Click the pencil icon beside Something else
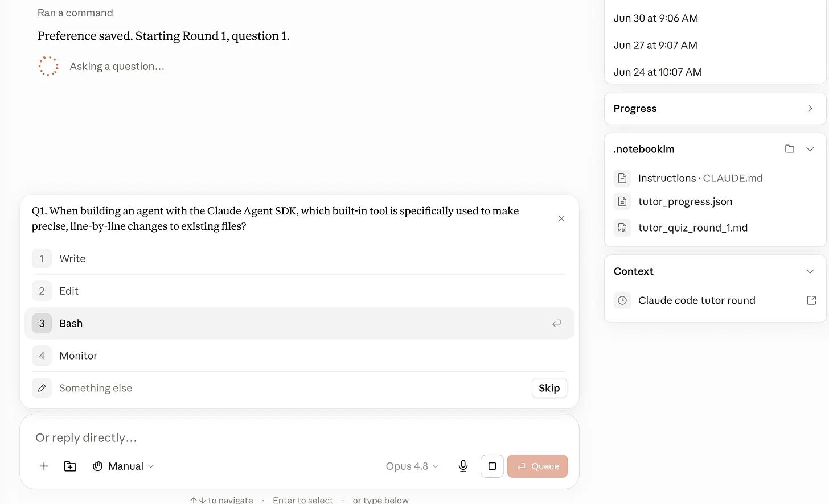The image size is (829, 504). pos(42,388)
